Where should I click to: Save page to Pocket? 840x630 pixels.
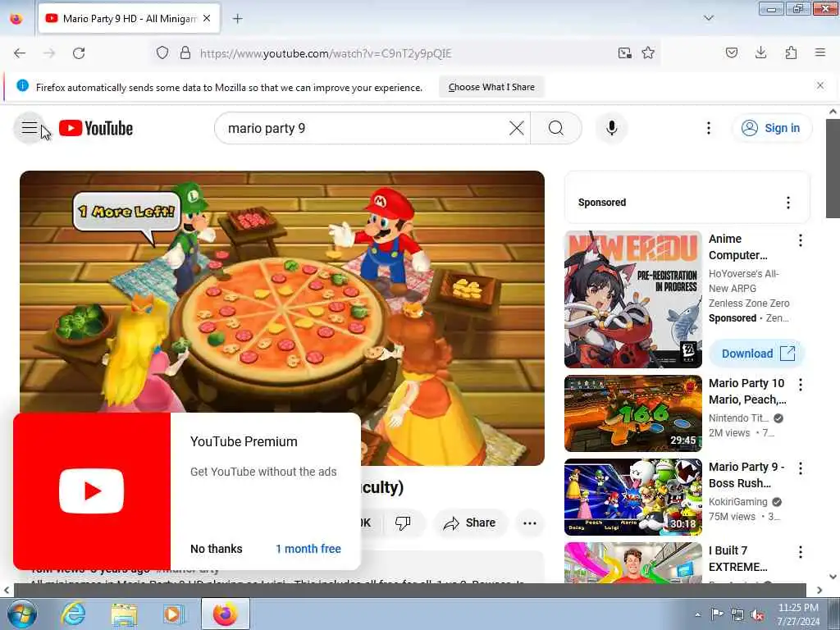click(731, 52)
